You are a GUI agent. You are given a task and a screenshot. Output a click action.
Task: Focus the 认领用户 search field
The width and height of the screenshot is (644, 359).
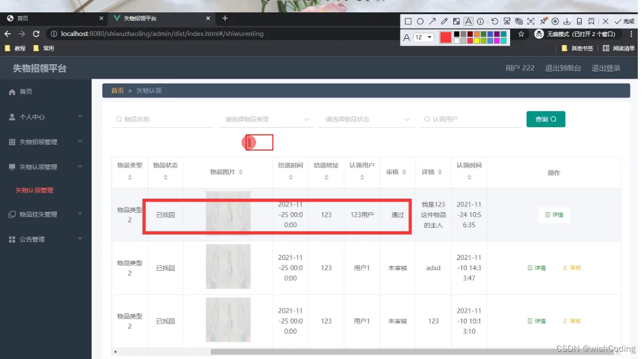470,119
